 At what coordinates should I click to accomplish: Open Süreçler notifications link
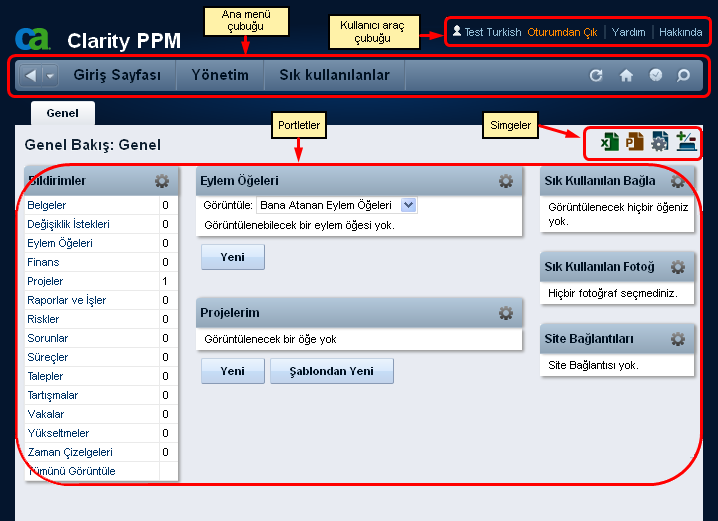[x=48, y=357]
